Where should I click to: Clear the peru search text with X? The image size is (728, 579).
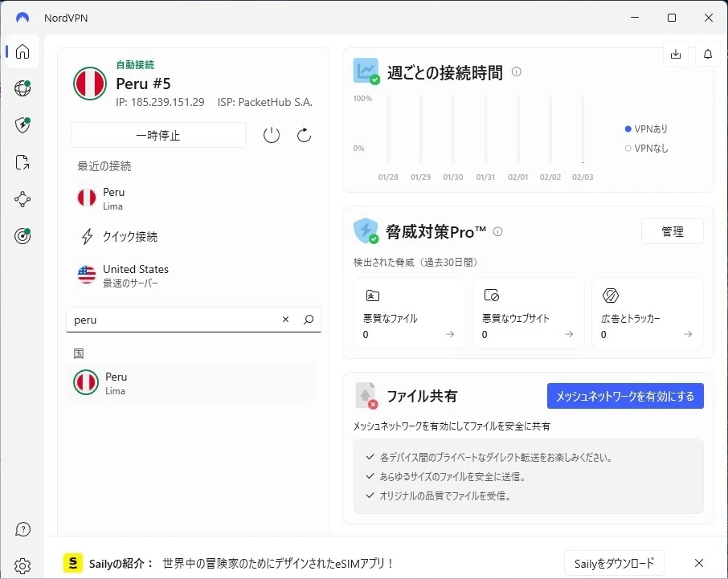(x=285, y=319)
